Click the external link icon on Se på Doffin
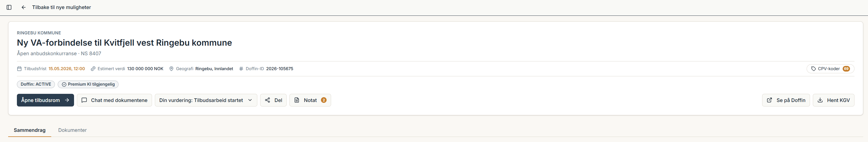Screen dimensions: 868x142 770,100
